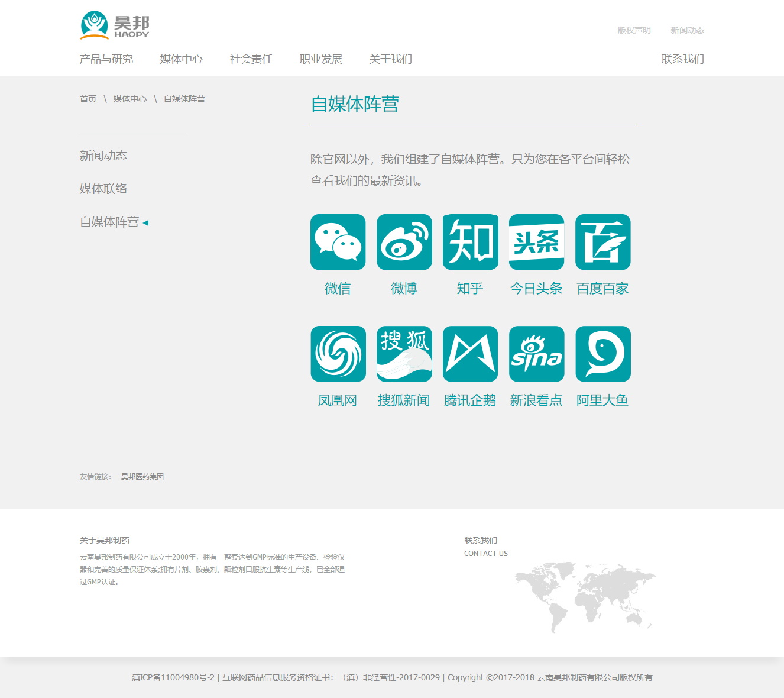This screenshot has width=784, height=698.
Task: Click the Weibo 微博 icon
Action: (x=404, y=242)
